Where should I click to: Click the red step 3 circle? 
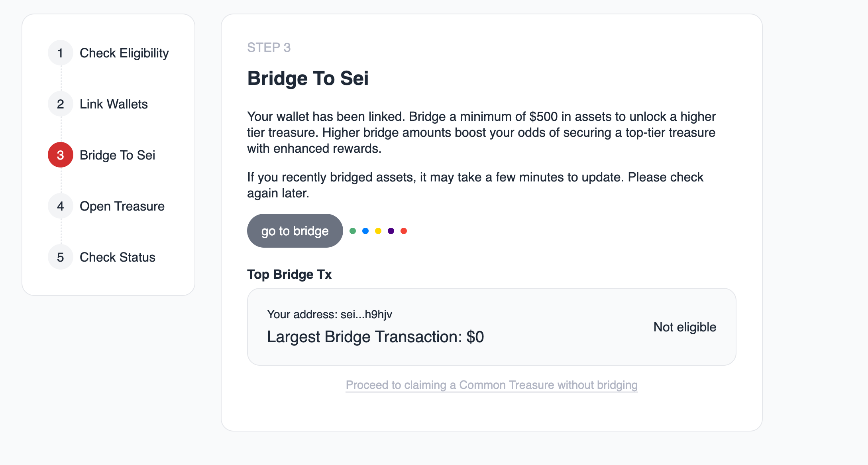point(61,155)
